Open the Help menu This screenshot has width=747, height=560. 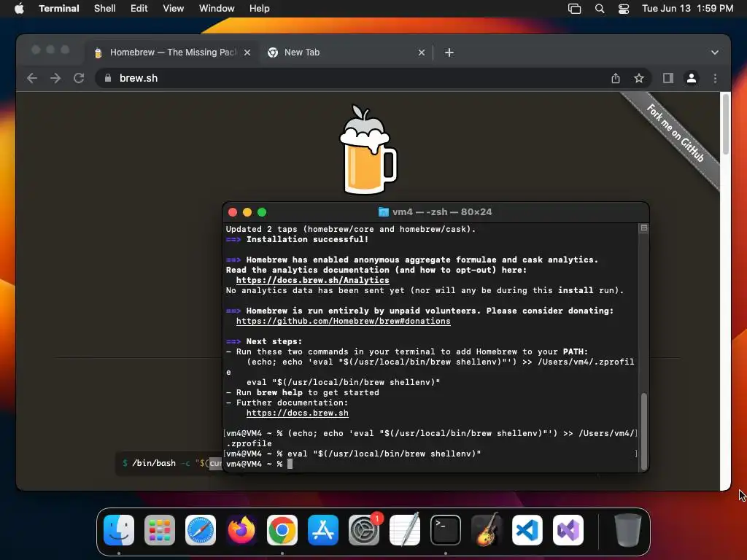click(259, 9)
